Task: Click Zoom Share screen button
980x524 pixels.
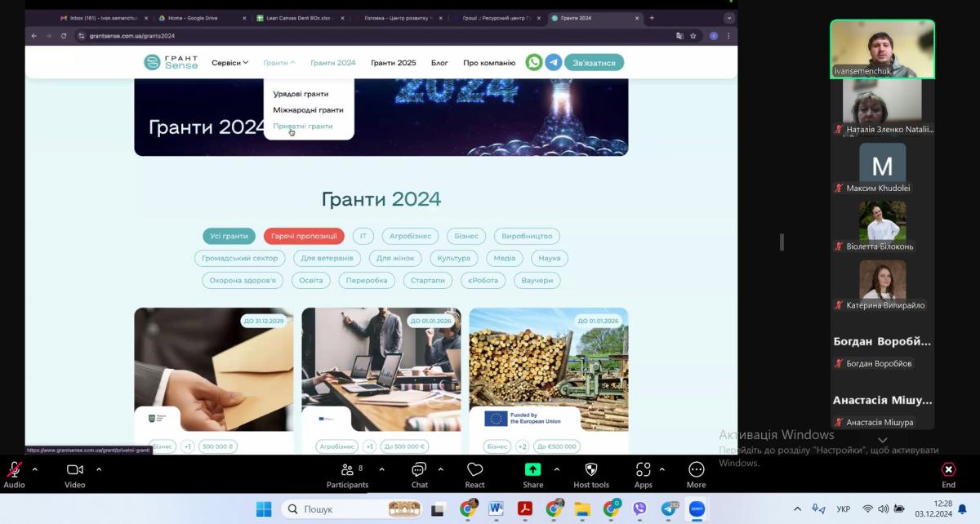Action: click(x=532, y=474)
